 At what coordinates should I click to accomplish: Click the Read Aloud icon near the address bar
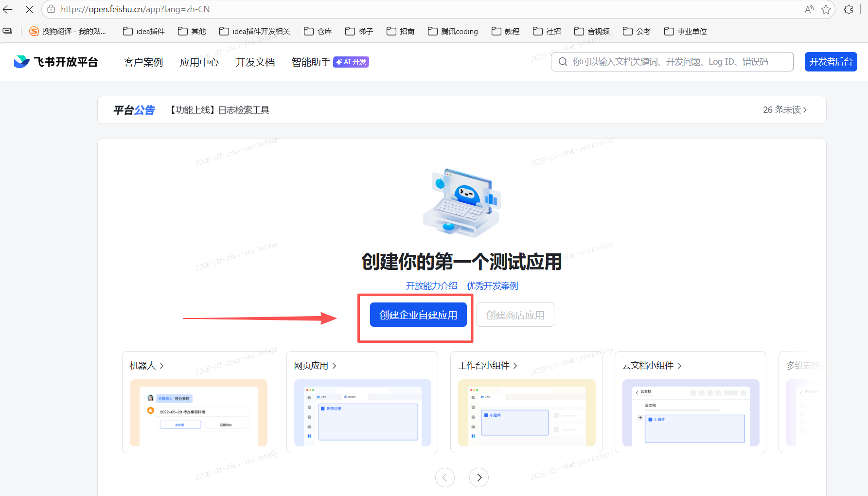[x=808, y=9]
